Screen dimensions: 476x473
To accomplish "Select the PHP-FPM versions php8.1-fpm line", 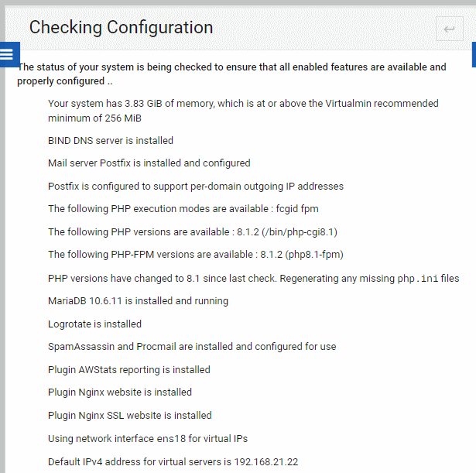I will (x=196, y=255).
